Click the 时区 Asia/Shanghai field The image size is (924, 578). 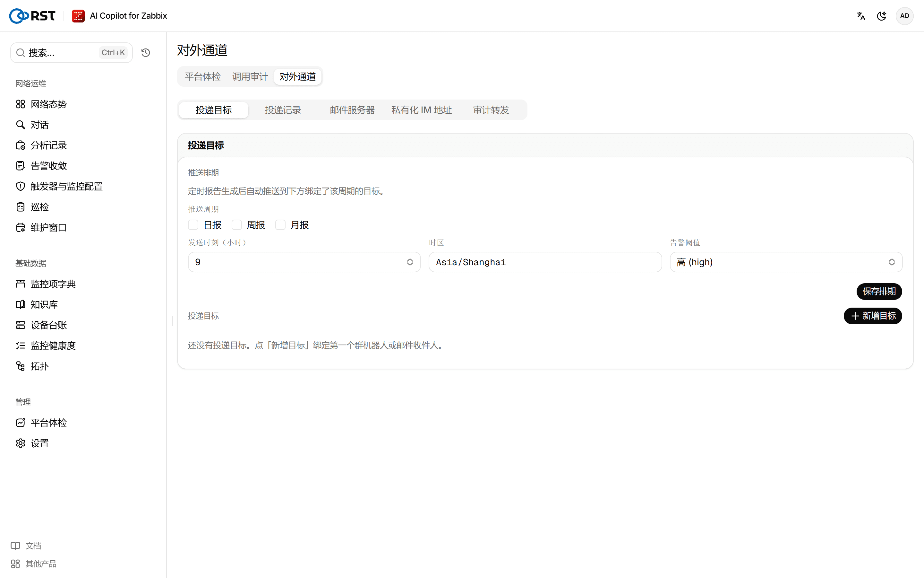point(545,262)
